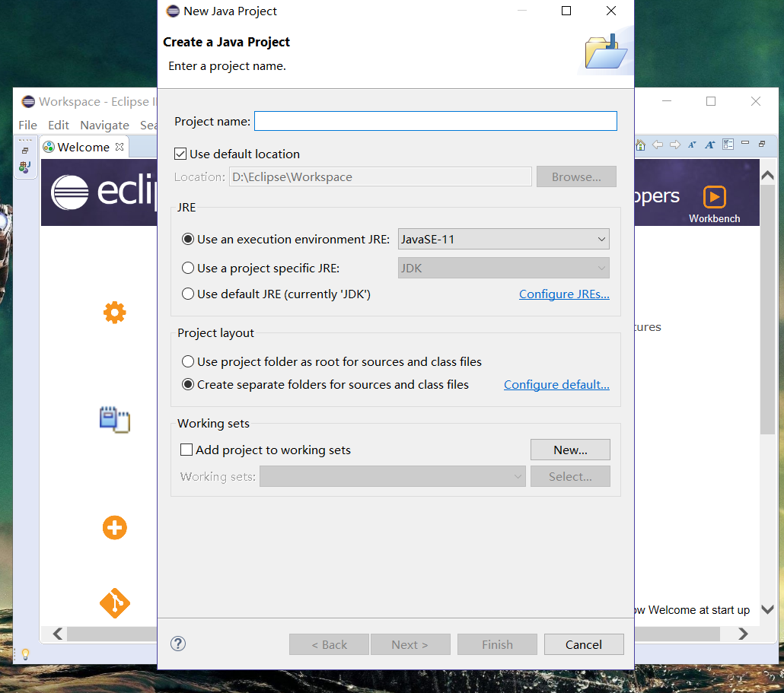Select Use a project specific JRE radio
Viewport: 784px width, 693px height.
[188, 269]
